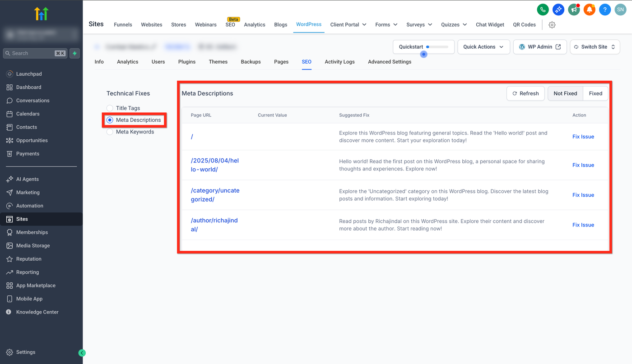The height and width of the screenshot is (364, 632).
Task: Open the /category/uncategorized/ page URL link
Action: (215, 195)
